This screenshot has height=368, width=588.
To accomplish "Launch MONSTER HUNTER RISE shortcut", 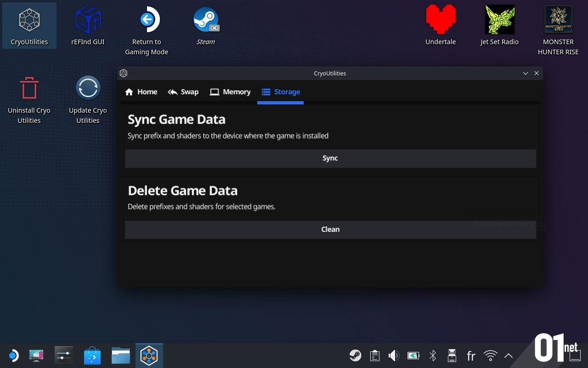I will (x=558, y=31).
